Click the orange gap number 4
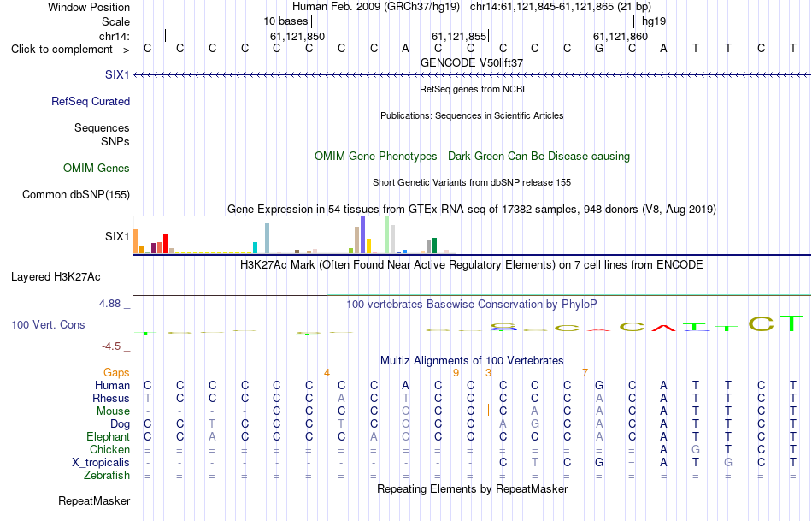Image resolution: width=812 pixels, height=521 pixels. (x=327, y=373)
